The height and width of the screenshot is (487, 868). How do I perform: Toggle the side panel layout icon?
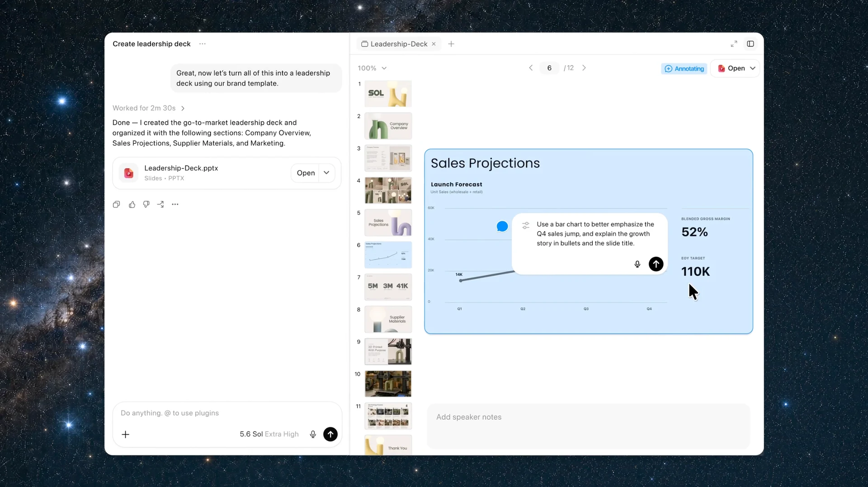tap(750, 44)
